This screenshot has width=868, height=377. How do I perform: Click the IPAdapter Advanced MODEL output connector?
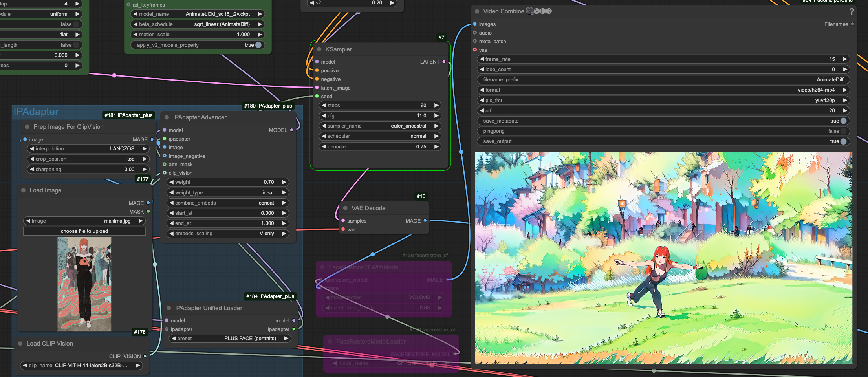click(291, 130)
